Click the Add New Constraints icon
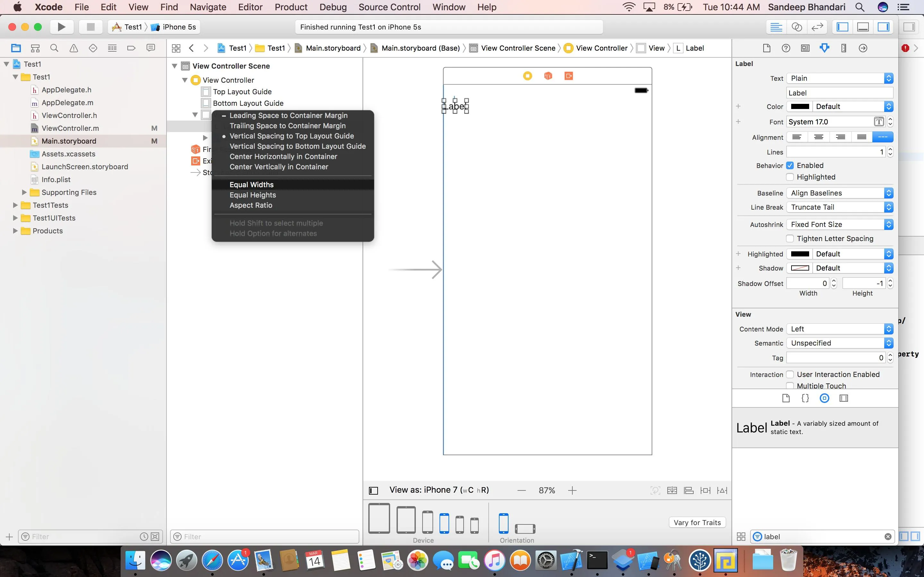 pyautogui.click(x=705, y=490)
